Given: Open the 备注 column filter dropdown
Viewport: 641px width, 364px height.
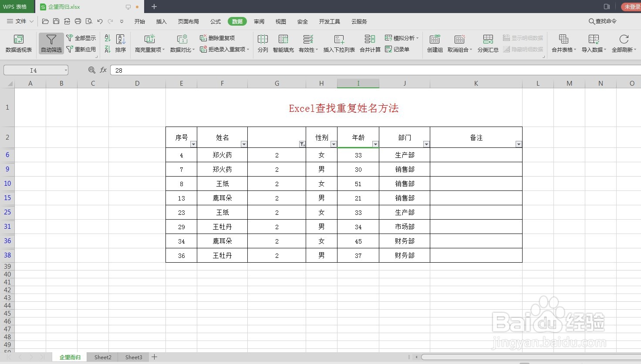Looking at the screenshot, I should tap(519, 144).
